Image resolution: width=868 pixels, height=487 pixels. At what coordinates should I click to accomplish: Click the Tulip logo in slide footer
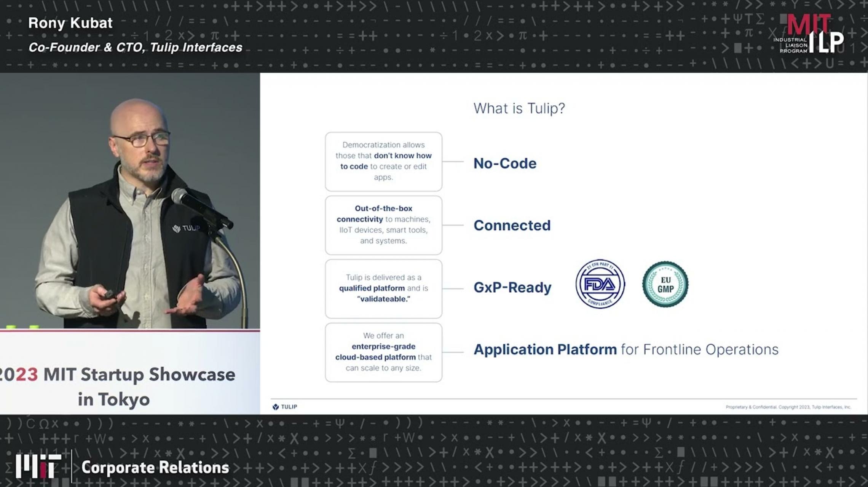point(285,407)
